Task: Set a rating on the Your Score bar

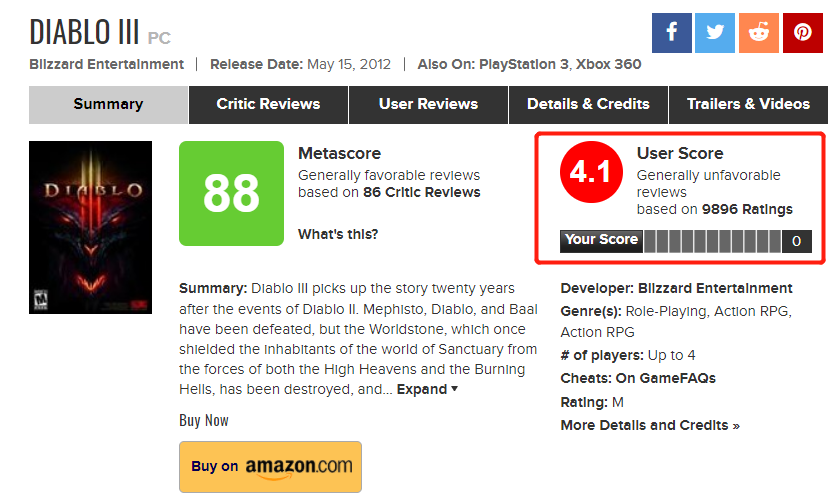Action: click(x=712, y=240)
